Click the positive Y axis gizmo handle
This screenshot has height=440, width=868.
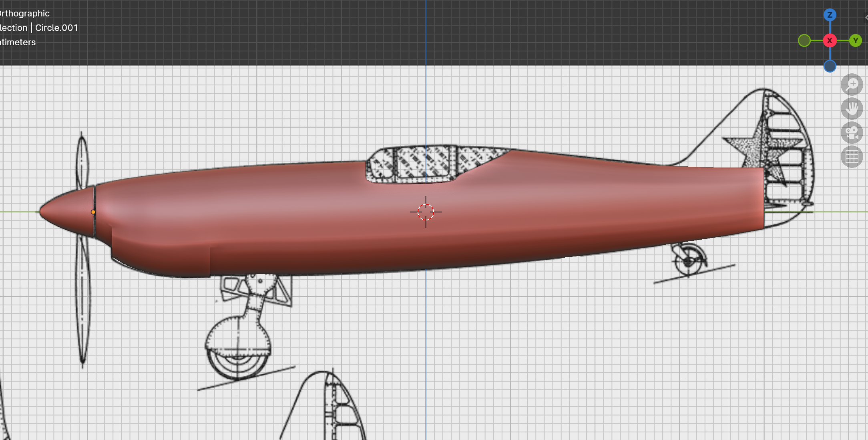point(856,40)
